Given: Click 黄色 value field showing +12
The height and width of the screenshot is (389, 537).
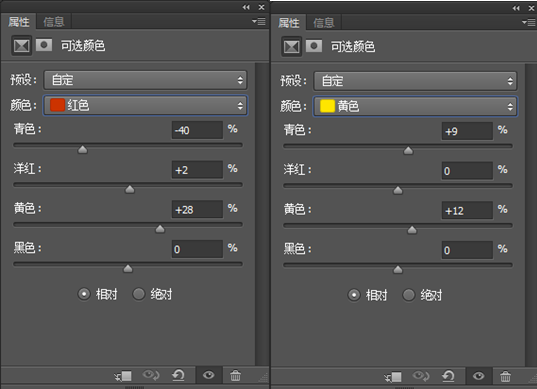Looking at the screenshot, I should coord(467,211).
